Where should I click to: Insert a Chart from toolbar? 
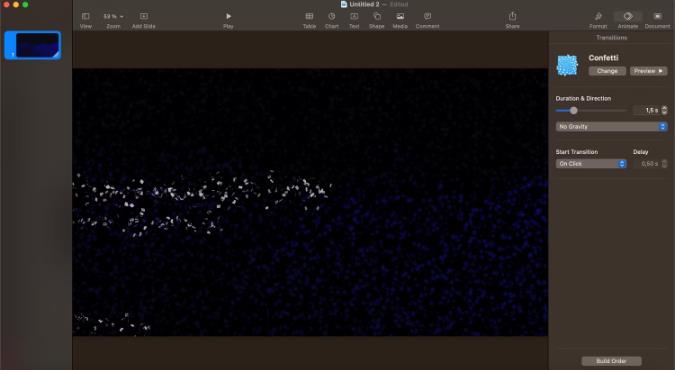click(x=332, y=16)
